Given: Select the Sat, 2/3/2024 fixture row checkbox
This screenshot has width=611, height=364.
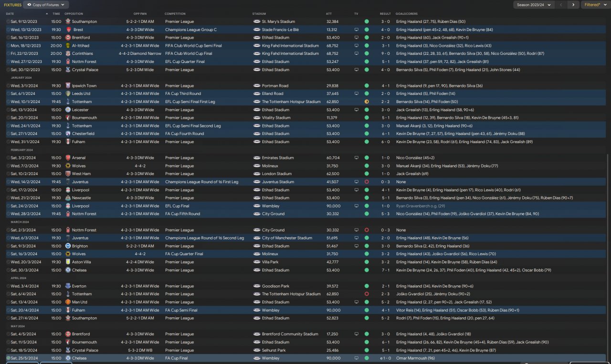Looking at the screenshot, I should coord(8,230).
